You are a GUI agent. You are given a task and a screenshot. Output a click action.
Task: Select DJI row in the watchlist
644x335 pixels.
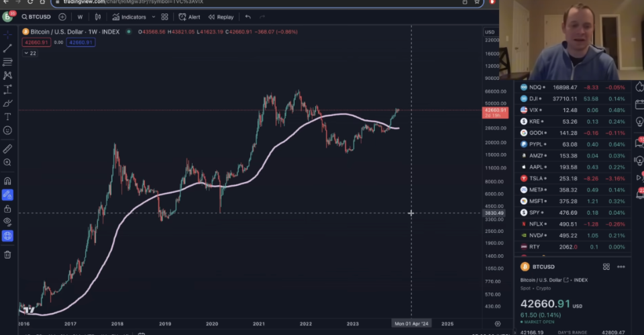click(x=572, y=99)
